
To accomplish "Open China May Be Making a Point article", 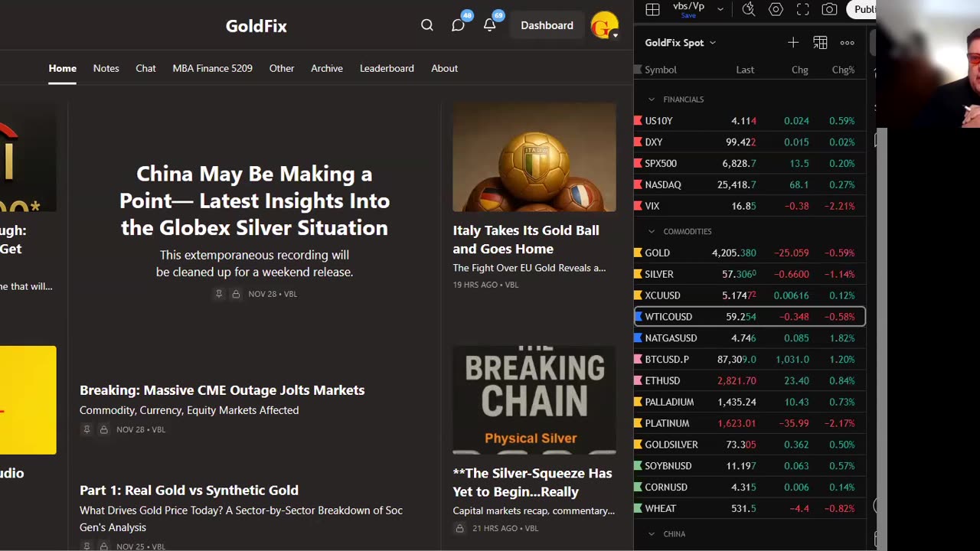I will [x=254, y=201].
